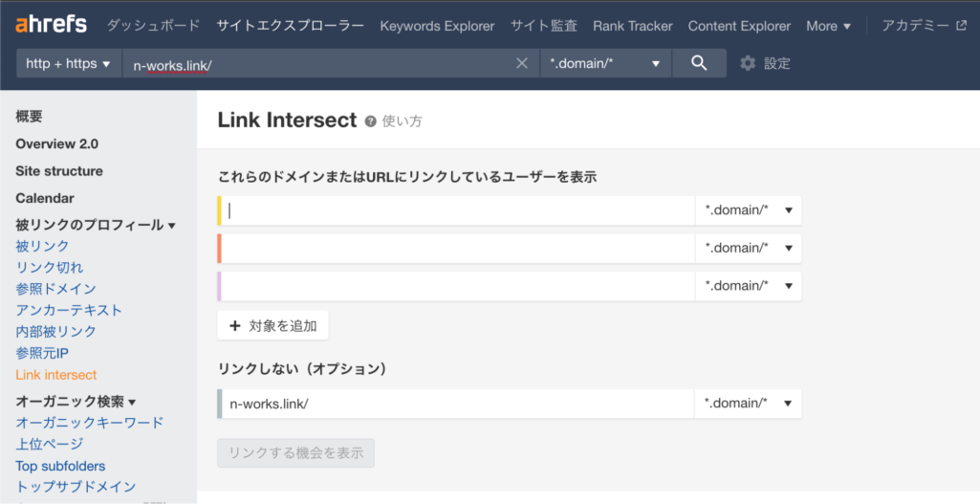Focus the first yellow-marked target input
Screen dimensions: 980x504
tap(456, 210)
